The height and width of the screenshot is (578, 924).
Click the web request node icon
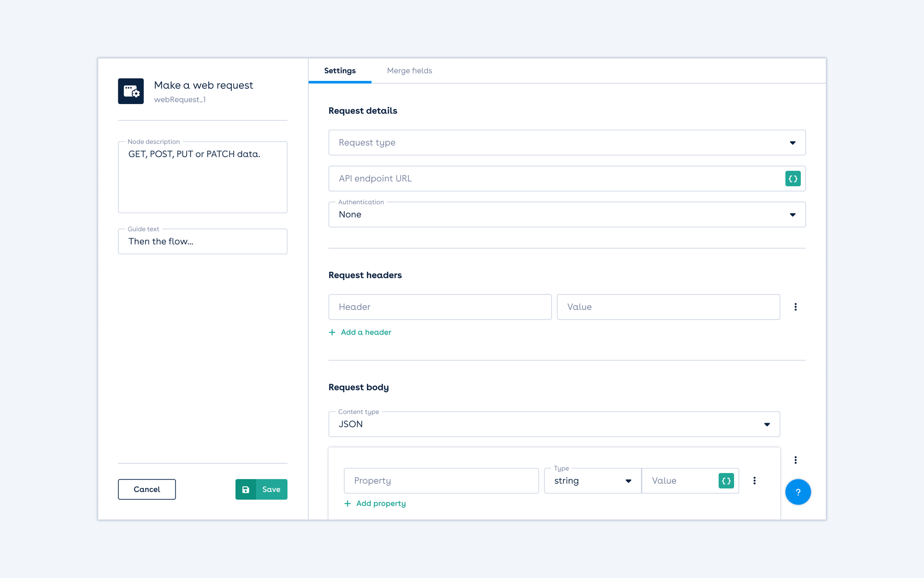point(131,91)
